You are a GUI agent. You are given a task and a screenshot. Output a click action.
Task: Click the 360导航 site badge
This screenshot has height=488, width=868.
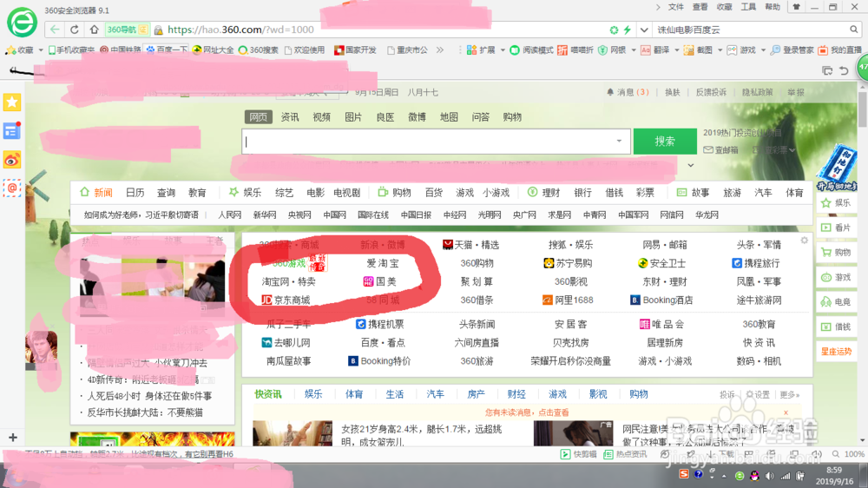coord(128,30)
